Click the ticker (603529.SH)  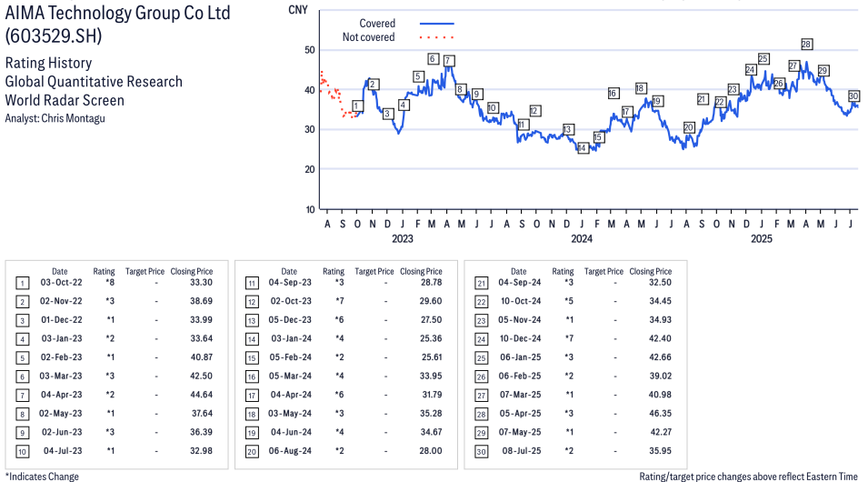click(54, 36)
